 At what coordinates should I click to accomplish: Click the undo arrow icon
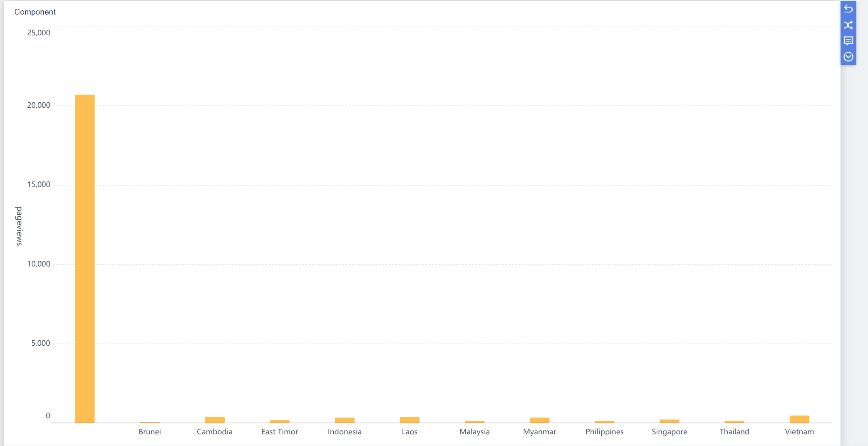pyautogui.click(x=848, y=9)
